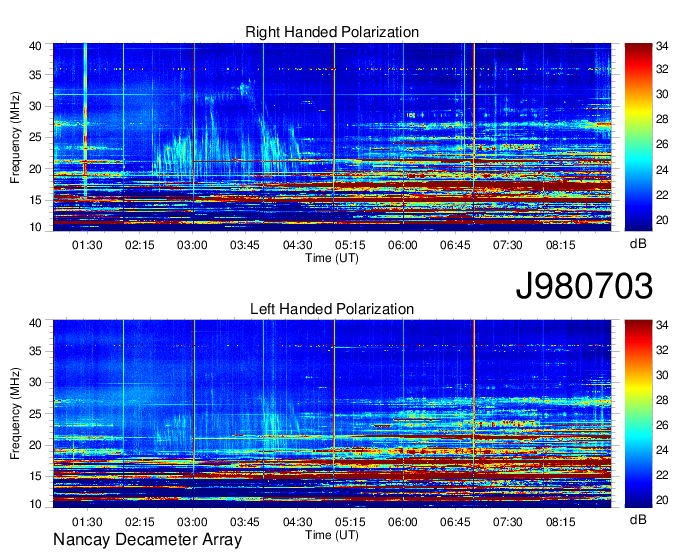Click the 20 MHz tick on lower plot
The height and width of the screenshot is (552, 680).
point(35,445)
